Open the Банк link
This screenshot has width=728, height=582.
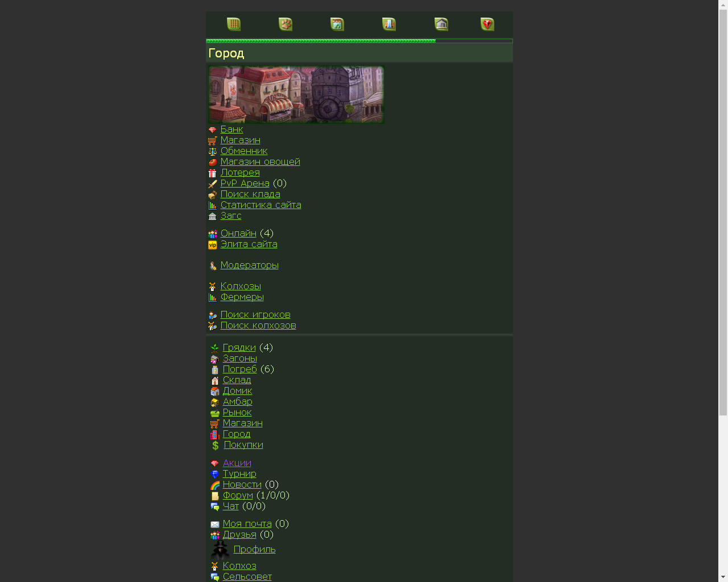231,130
